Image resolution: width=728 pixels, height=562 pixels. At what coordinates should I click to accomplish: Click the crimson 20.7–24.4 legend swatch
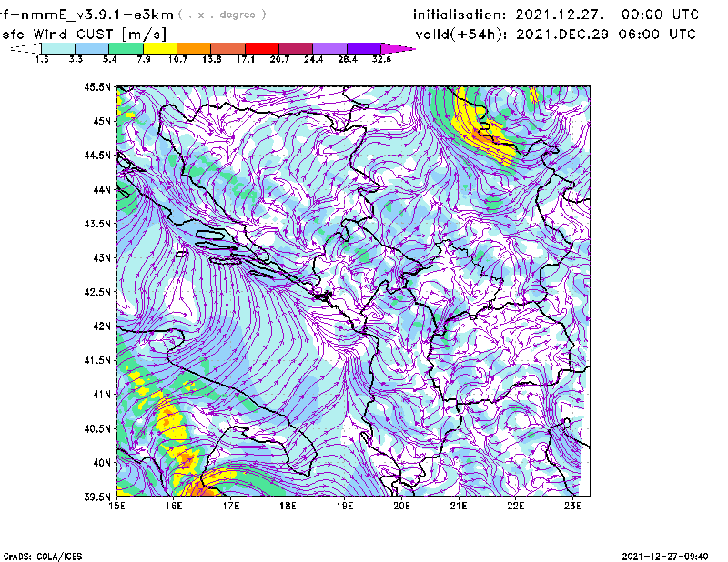tap(297, 48)
